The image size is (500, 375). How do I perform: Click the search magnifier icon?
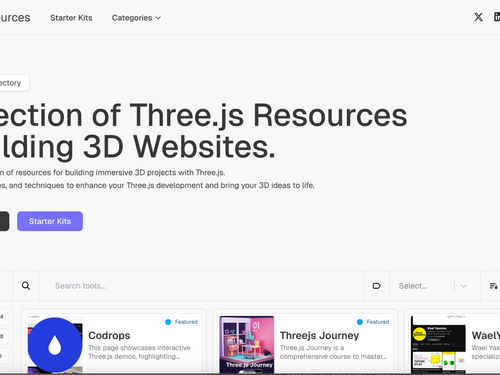tap(26, 286)
